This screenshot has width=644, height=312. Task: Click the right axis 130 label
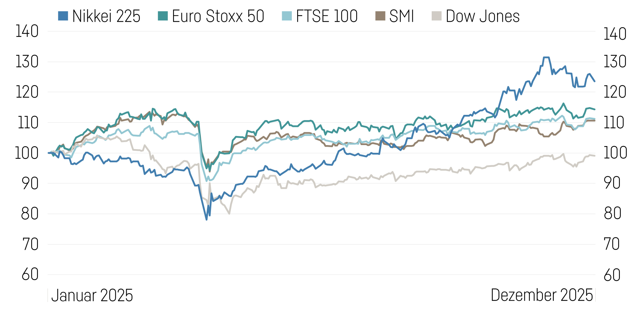coord(615,62)
